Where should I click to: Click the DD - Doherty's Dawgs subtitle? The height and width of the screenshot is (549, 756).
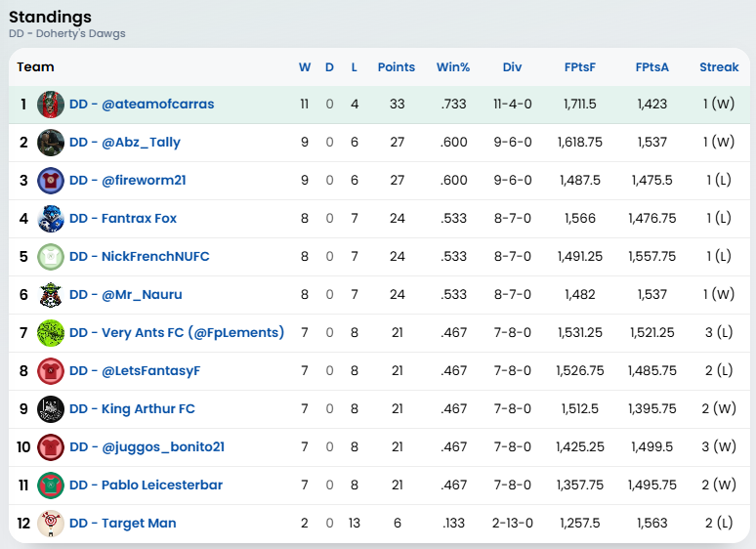click(x=67, y=33)
